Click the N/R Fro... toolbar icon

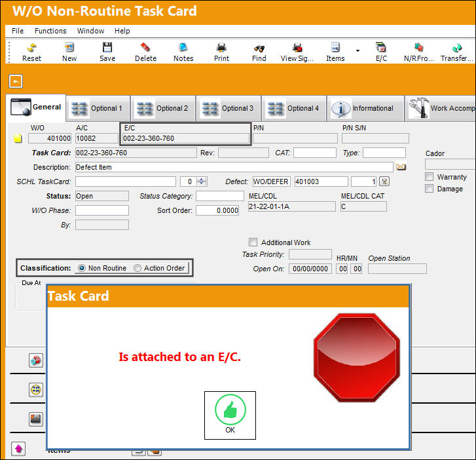coord(418,52)
